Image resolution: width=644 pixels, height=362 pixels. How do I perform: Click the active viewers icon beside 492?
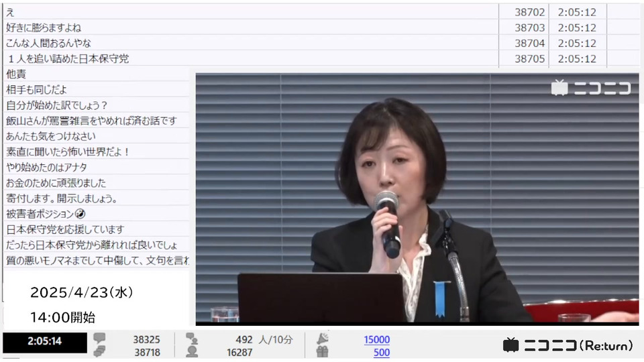192,339
